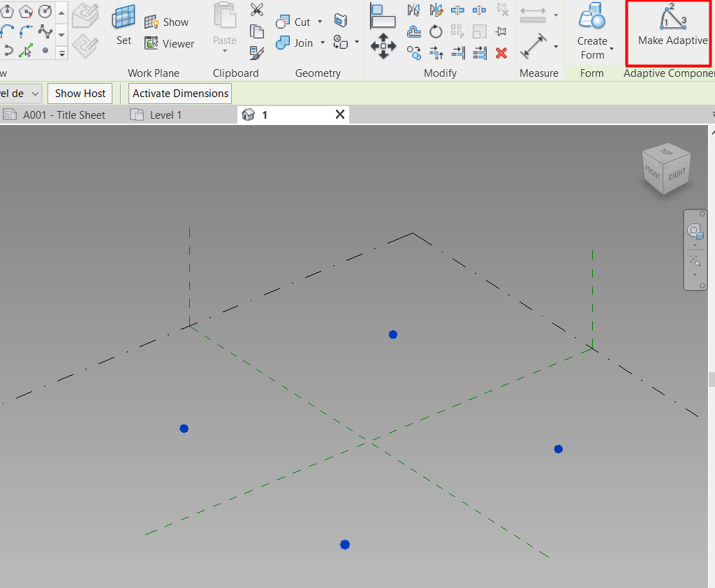
Task: Close the 3D view tab 1
Action: [340, 115]
